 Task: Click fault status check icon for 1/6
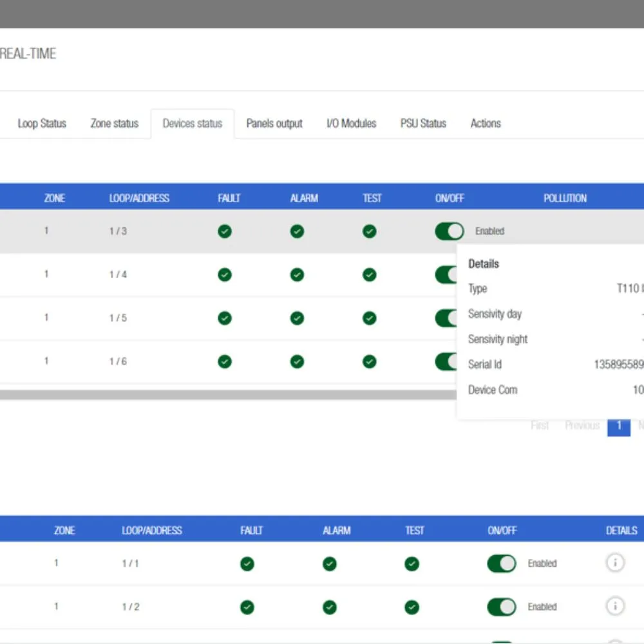point(225,362)
